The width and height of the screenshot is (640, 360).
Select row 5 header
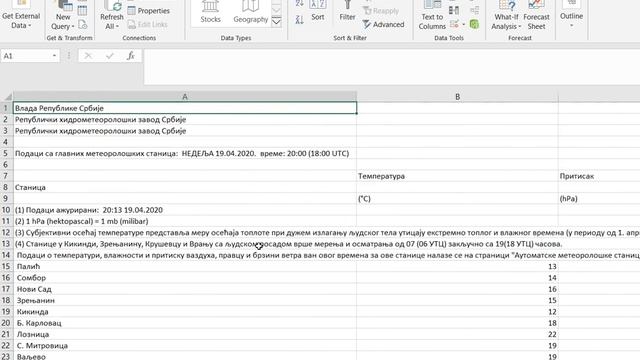click(6, 153)
